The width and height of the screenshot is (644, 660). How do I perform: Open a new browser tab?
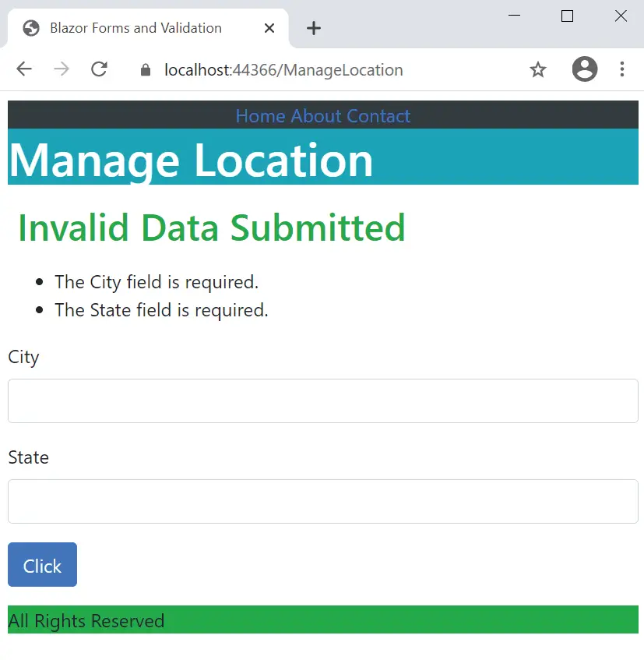pos(313,27)
